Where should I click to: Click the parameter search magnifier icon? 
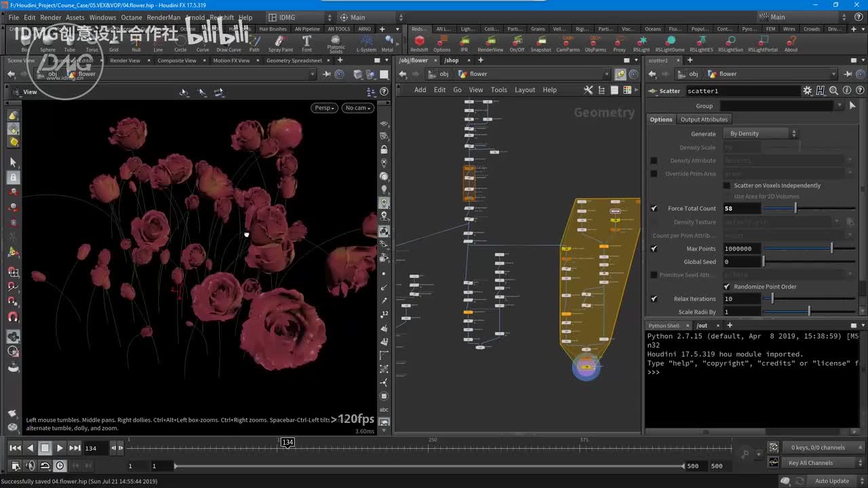click(x=833, y=91)
